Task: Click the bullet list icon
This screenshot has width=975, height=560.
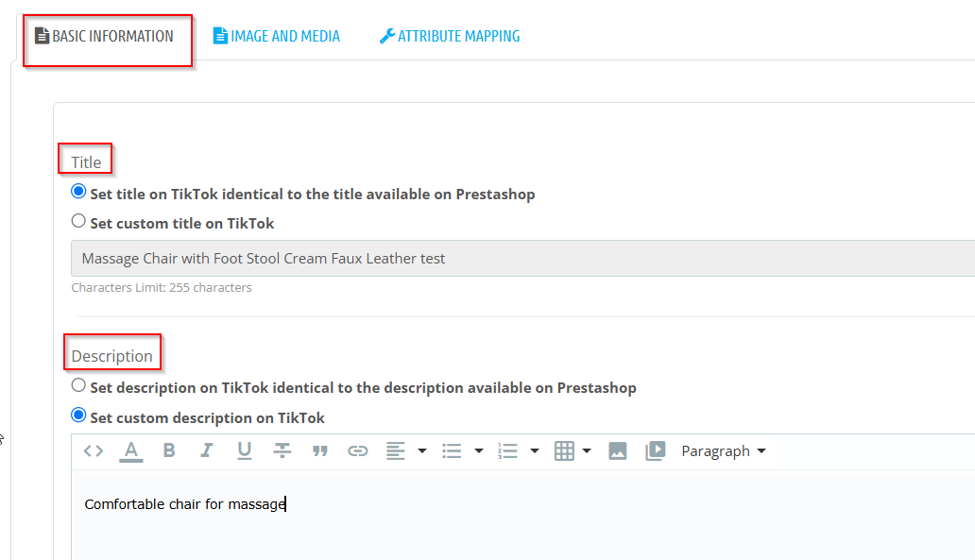Action: (452, 451)
